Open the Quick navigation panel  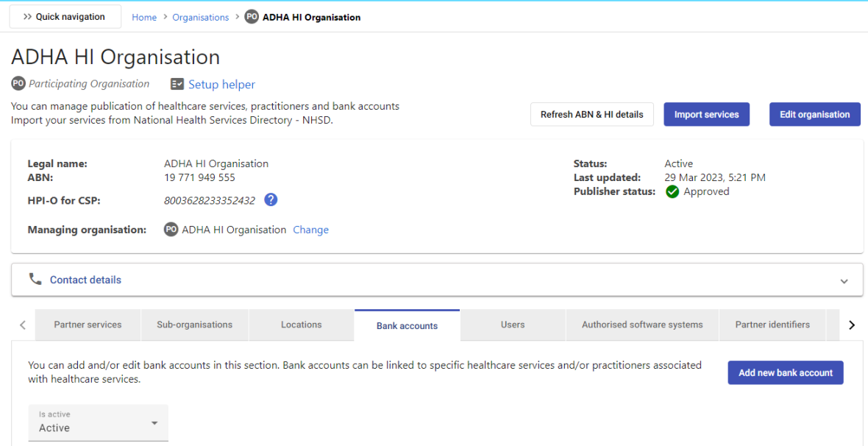pyautogui.click(x=65, y=17)
